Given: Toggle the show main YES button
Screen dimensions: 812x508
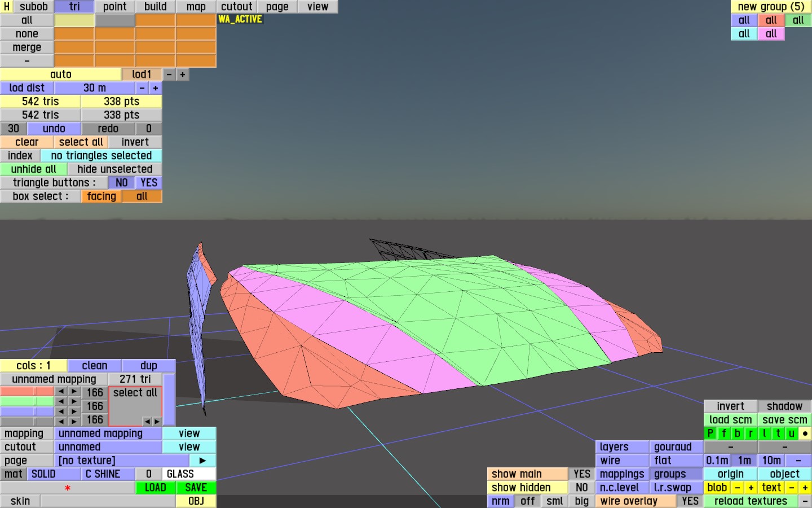Looking at the screenshot, I should (582, 474).
